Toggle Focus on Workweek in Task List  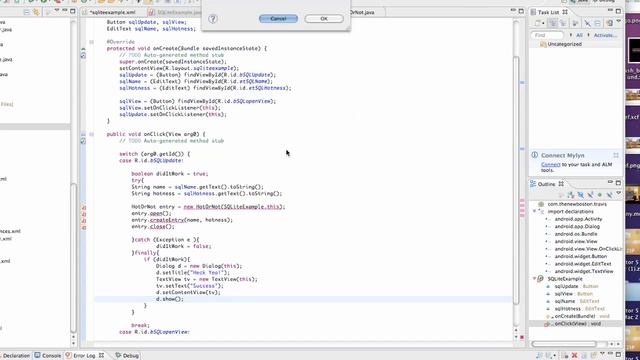click(x=575, y=23)
